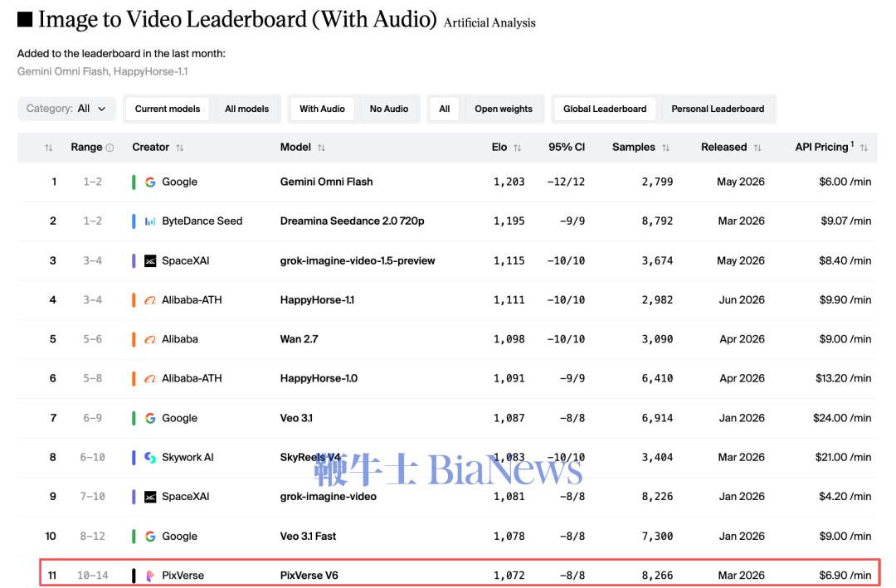Sort table by Samples count
The height and width of the screenshot is (588, 896).
click(665, 148)
